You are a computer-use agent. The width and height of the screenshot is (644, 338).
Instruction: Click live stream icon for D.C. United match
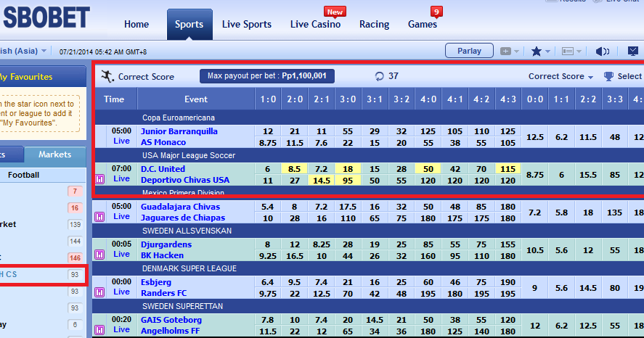(x=99, y=179)
